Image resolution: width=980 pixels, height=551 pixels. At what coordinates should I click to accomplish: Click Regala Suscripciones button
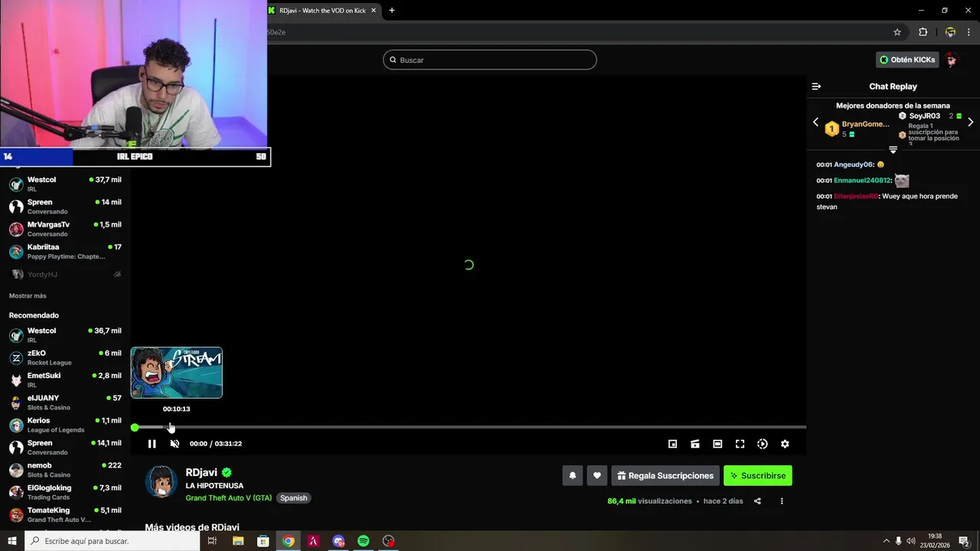coord(665,475)
